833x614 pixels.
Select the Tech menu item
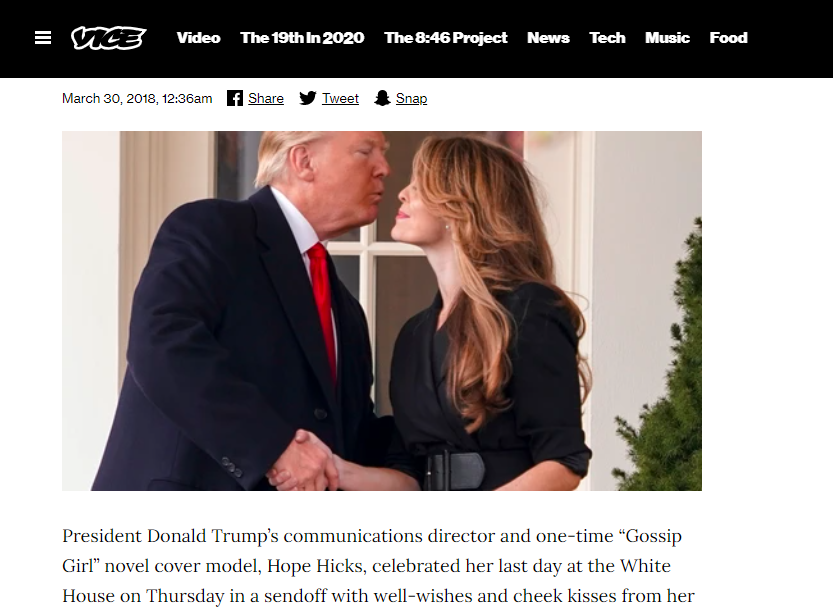[x=607, y=38]
